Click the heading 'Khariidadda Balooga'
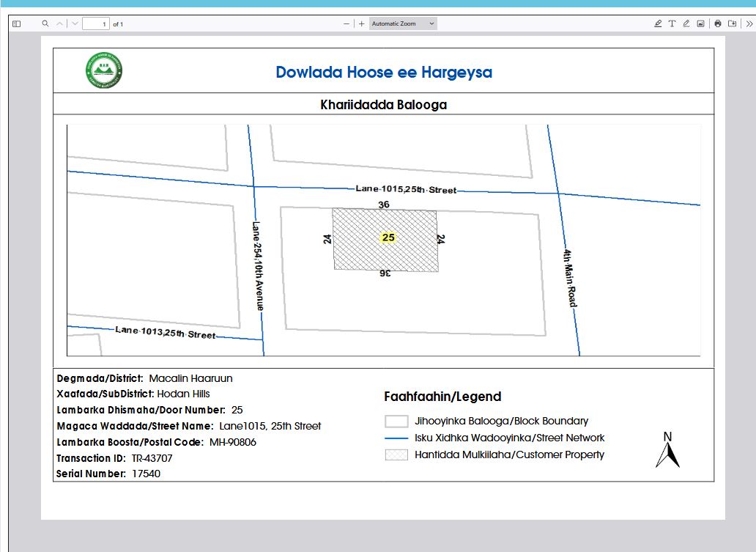The image size is (756, 552). [x=384, y=105]
